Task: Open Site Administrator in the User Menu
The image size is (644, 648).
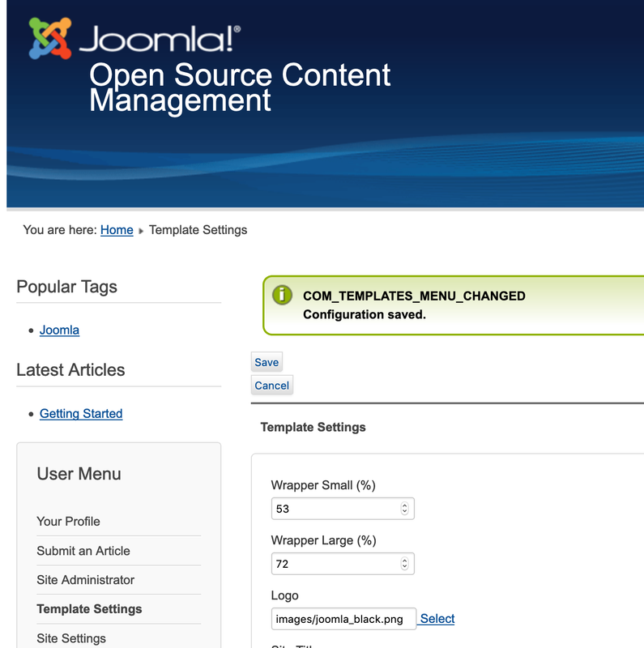Action: (86, 580)
